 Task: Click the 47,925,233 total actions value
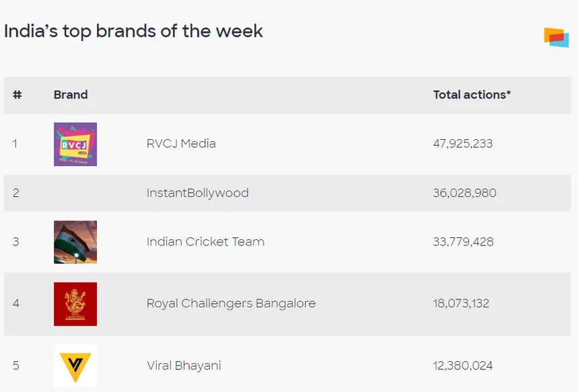pos(463,143)
